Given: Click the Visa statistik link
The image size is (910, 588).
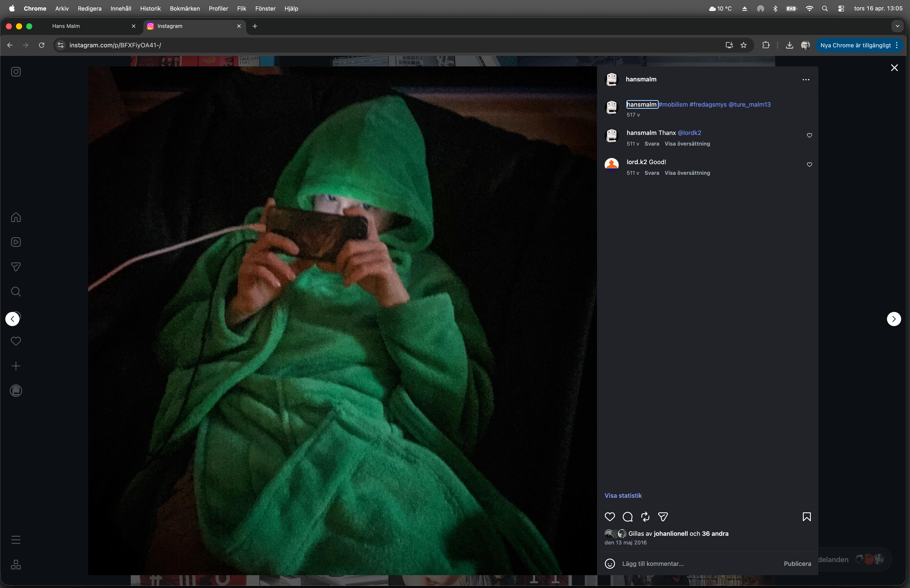Looking at the screenshot, I should tap(623, 496).
